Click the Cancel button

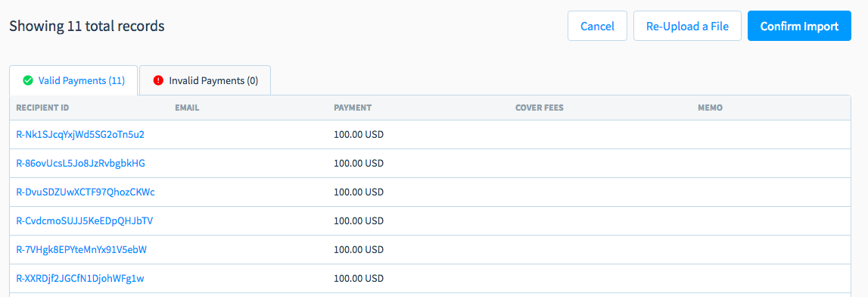597,26
